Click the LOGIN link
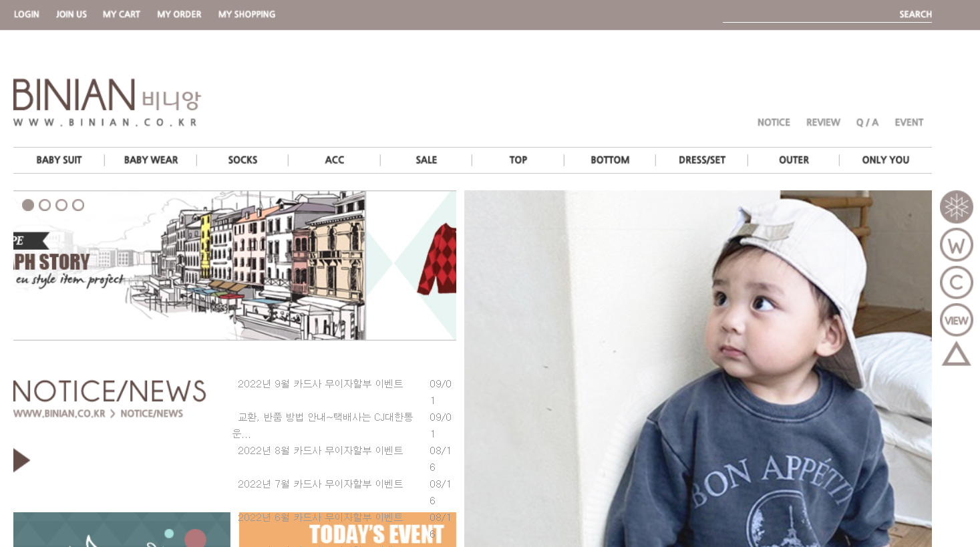 pos(27,14)
